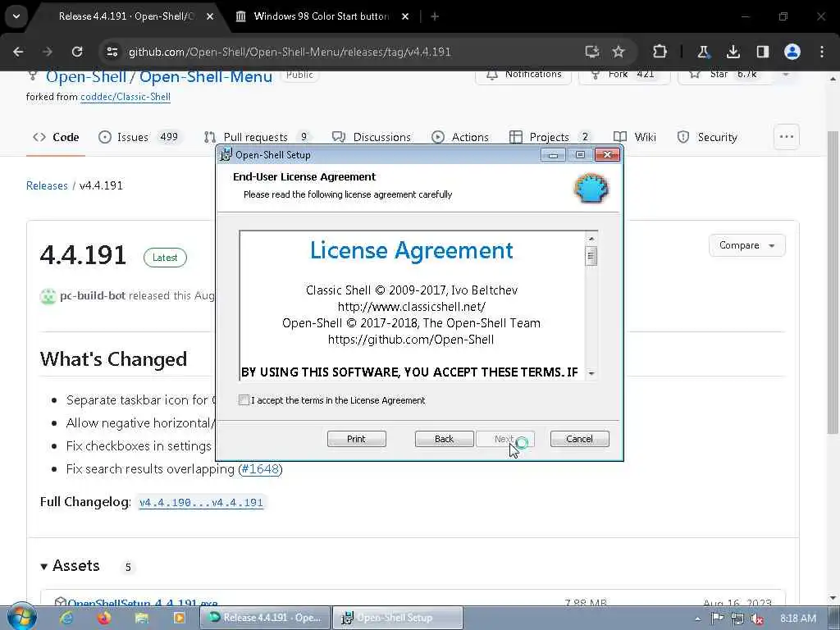The width and height of the screenshot is (840, 630).
Task: Fork the repository
Action: coord(624,75)
